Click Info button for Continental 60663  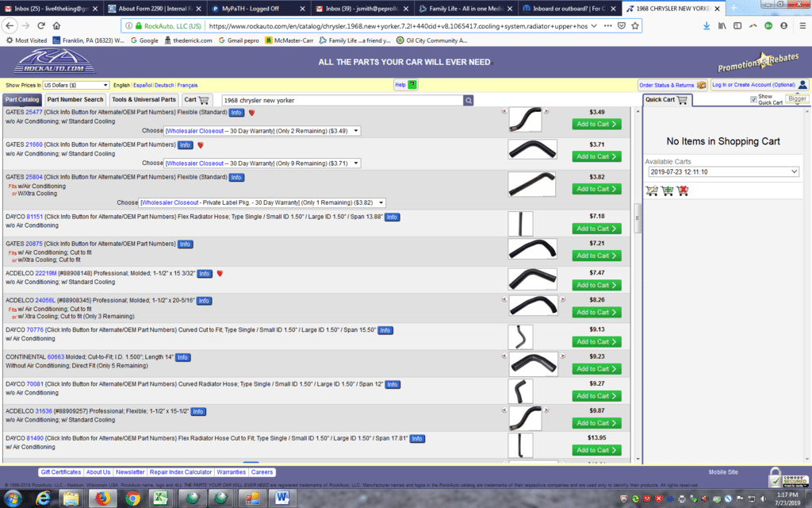tap(182, 357)
